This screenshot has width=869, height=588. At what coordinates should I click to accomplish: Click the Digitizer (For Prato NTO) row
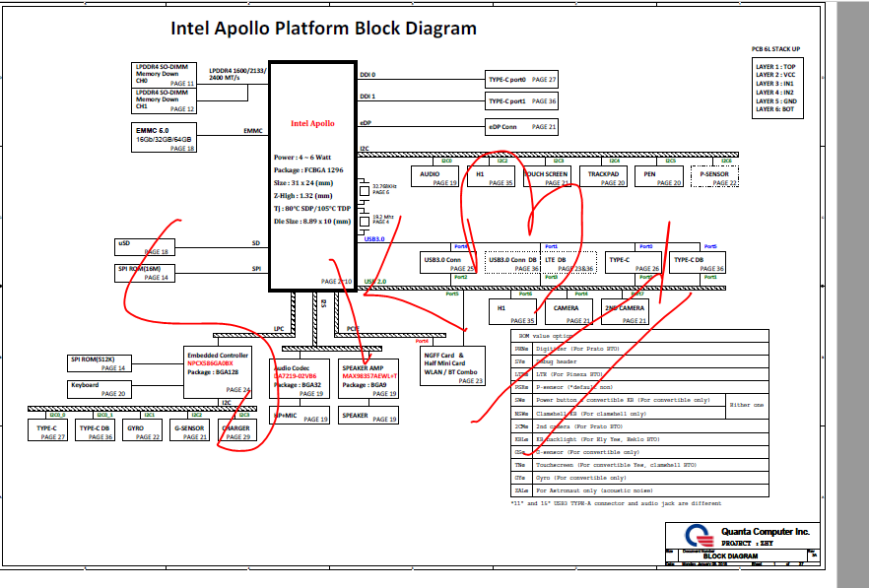point(639,349)
